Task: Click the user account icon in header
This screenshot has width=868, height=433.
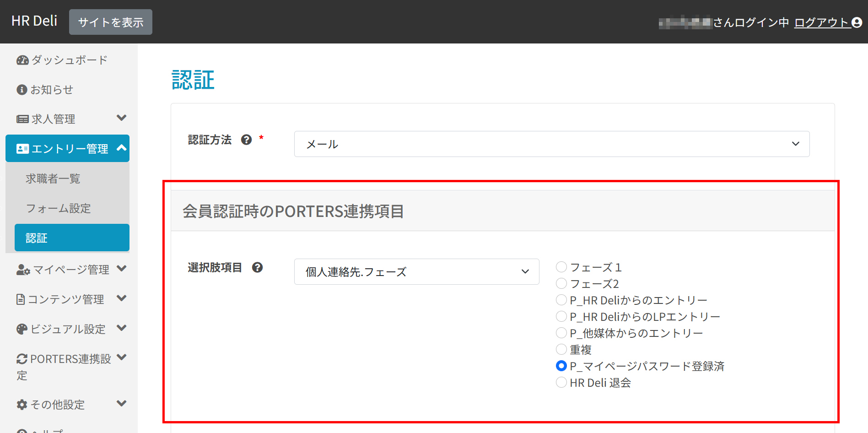Action: point(857,22)
